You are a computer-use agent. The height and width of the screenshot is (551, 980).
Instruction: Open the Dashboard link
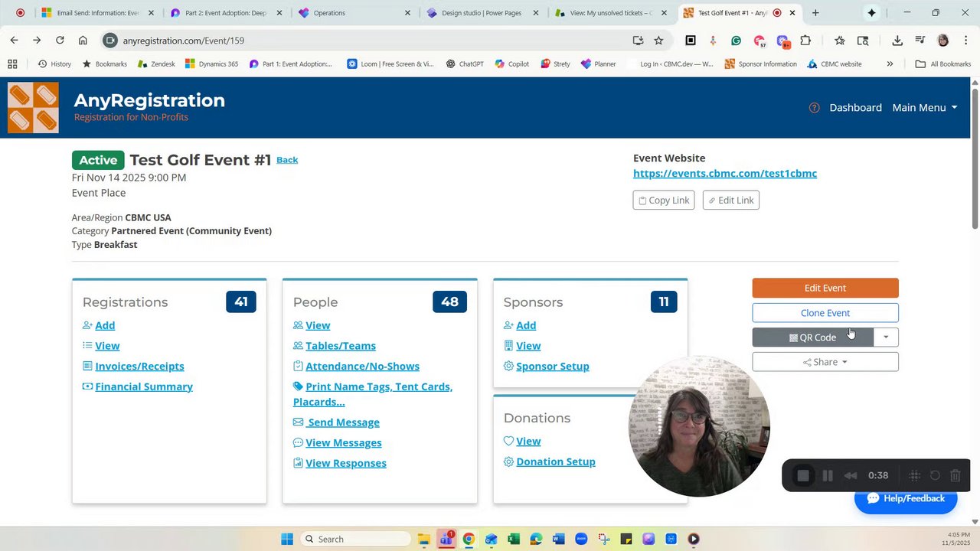pos(855,108)
